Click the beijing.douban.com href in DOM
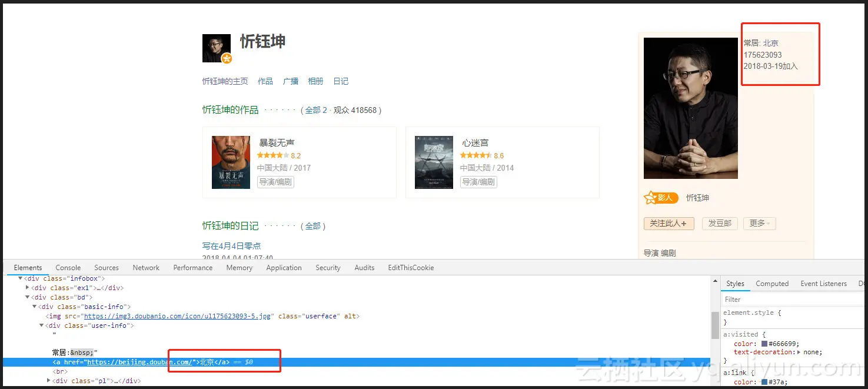The image size is (868, 389). point(138,362)
